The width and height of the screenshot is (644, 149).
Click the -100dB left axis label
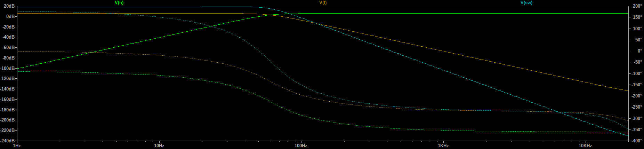pos(8,68)
